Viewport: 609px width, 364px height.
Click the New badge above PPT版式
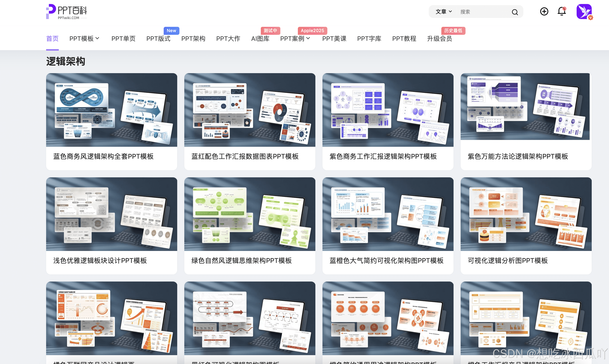(x=171, y=31)
